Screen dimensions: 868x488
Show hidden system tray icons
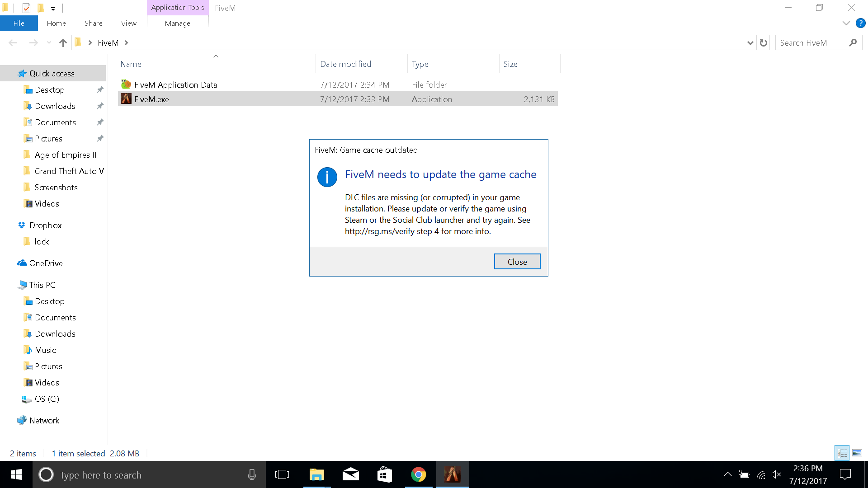pyautogui.click(x=727, y=474)
